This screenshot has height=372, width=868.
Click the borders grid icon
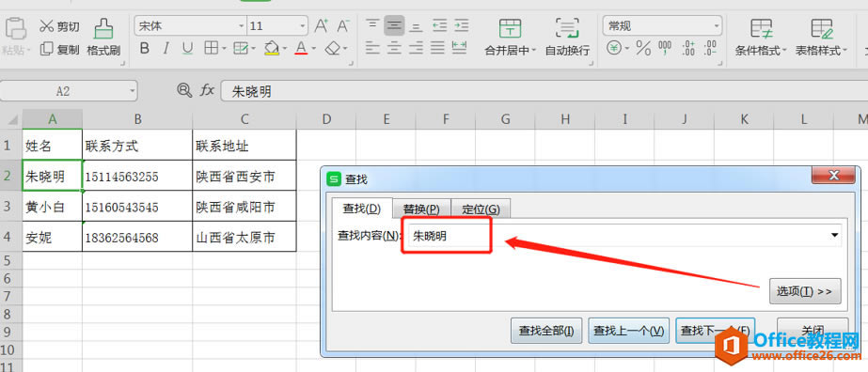click(x=211, y=49)
